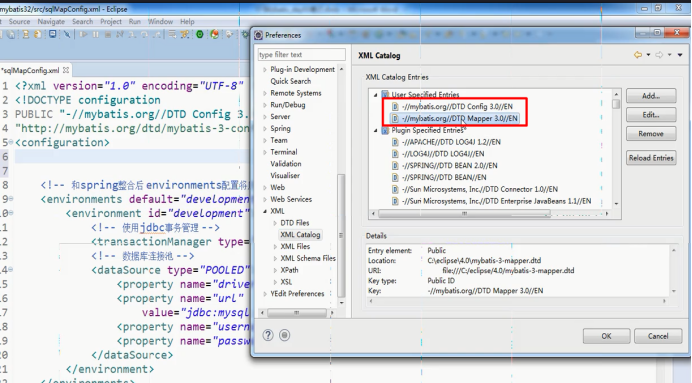The image size is (692, 383).
Task: Collapse Plugin Specified Entries in catalog
Action: coord(376,130)
